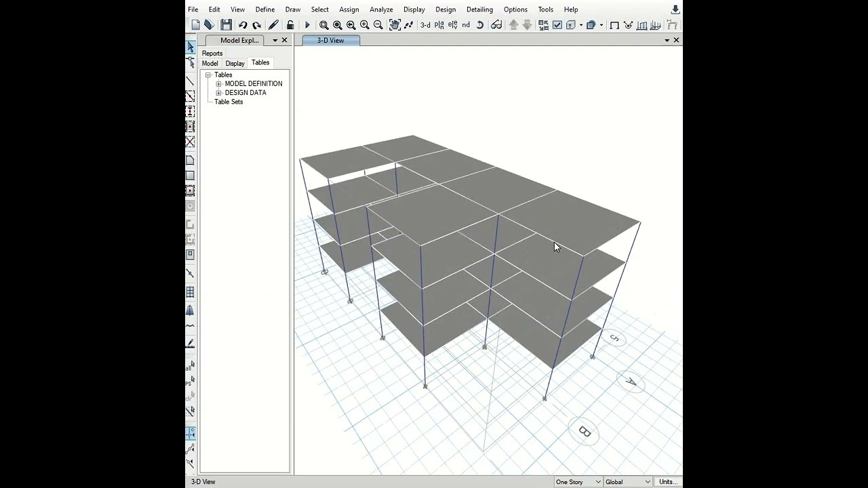Switch to the Display tab in Model Explorer

tap(235, 63)
